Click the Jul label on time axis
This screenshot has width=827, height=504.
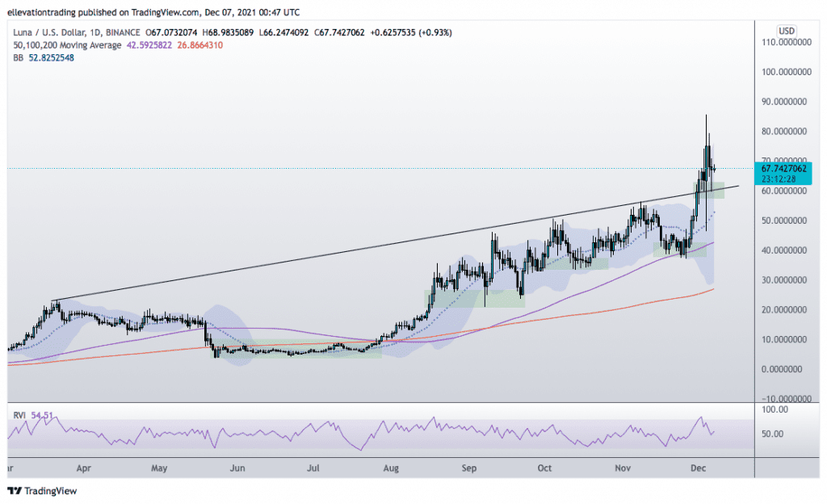[313, 468]
